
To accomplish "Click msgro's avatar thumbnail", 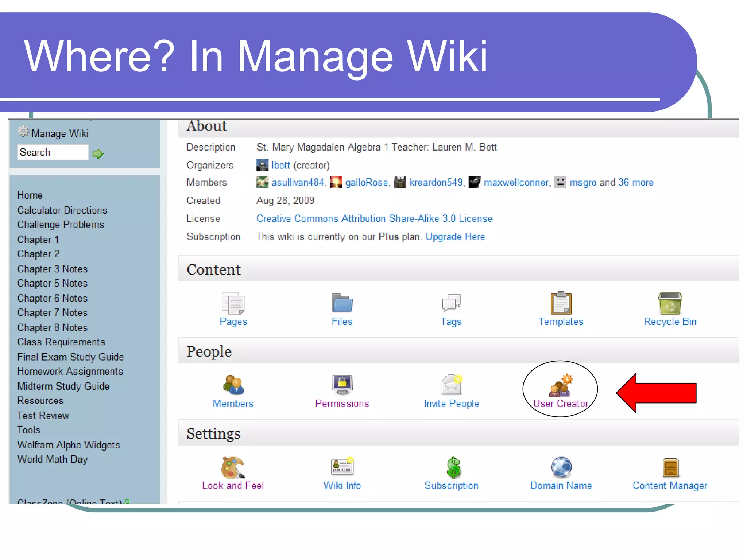I will click(x=560, y=182).
